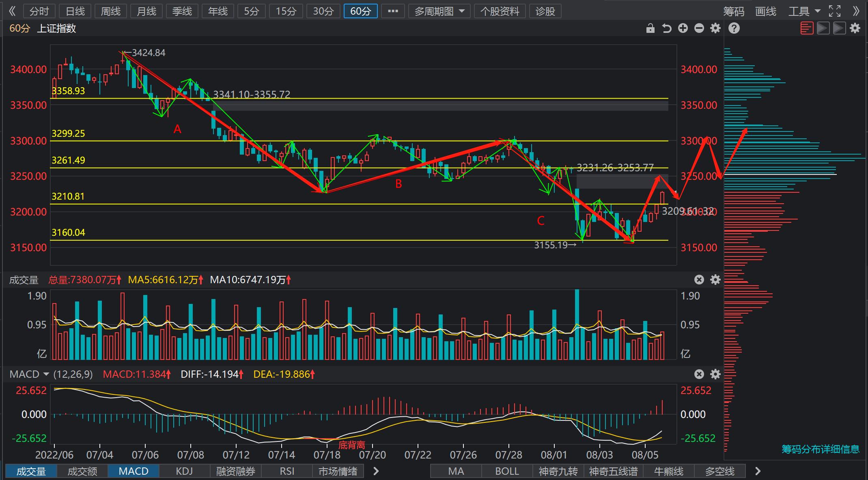Select 60分 period
The height and width of the screenshot is (480, 868).
pos(361,11)
